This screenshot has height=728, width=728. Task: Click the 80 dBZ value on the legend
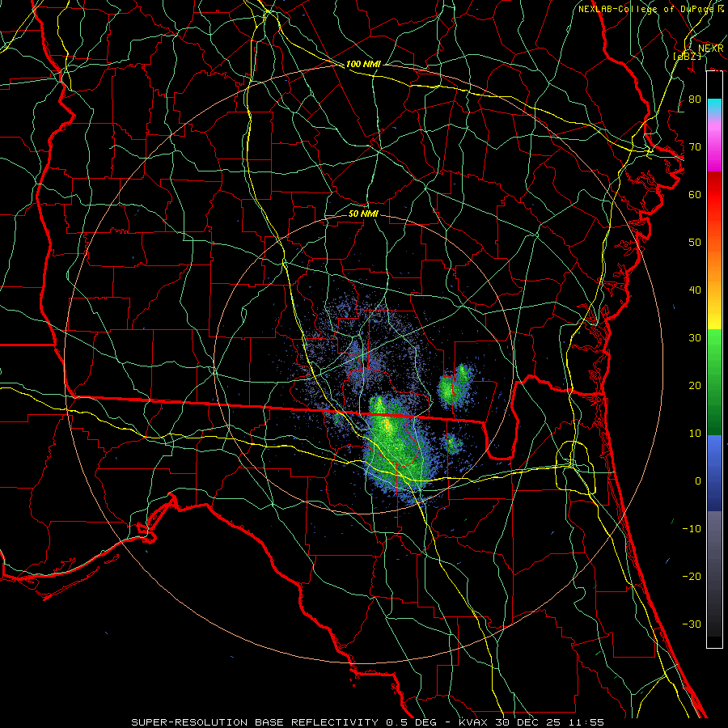[695, 99]
